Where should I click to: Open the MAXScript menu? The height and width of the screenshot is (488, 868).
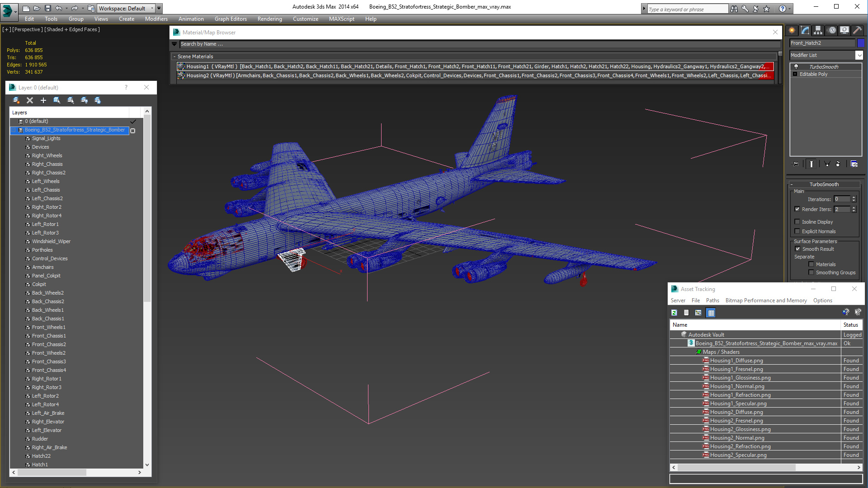pyautogui.click(x=341, y=19)
